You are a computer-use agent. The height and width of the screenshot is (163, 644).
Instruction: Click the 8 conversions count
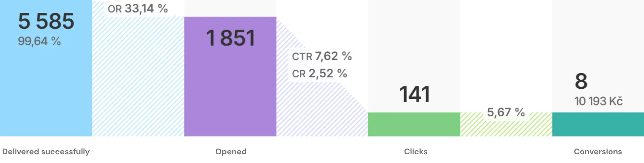[x=581, y=81]
